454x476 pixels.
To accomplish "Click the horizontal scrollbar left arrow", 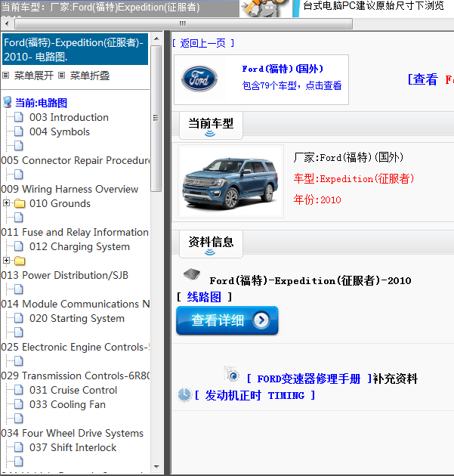I will point(7,23).
